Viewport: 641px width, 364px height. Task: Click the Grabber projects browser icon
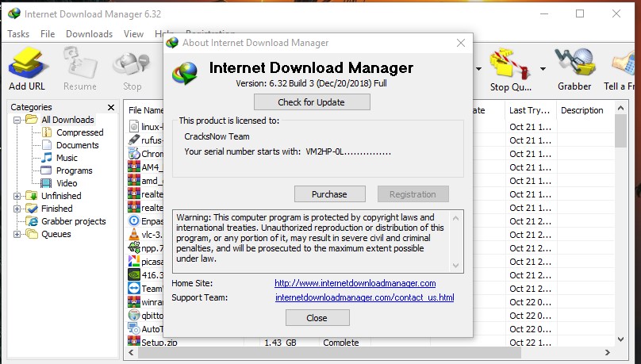tap(32, 221)
